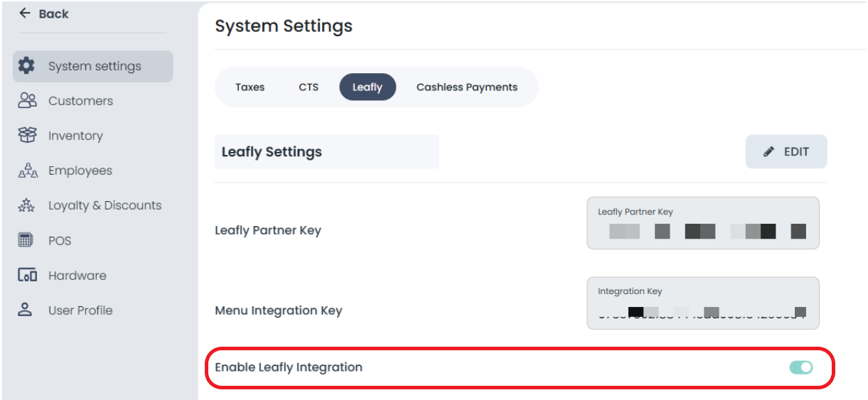Viewport: 868px width, 400px height.
Task: Switch to the CTS tab
Action: pyautogui.click(x=309, y=87)
